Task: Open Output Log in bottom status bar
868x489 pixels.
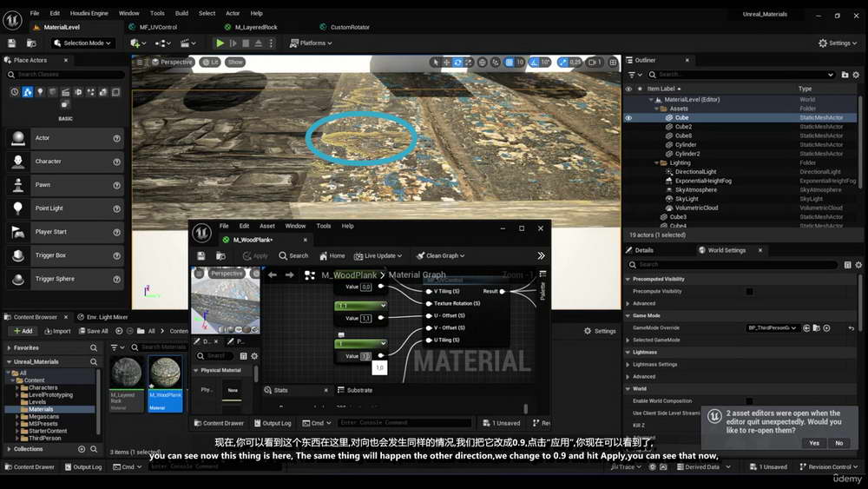Action: pyautogui.click(x=83, y=466)
